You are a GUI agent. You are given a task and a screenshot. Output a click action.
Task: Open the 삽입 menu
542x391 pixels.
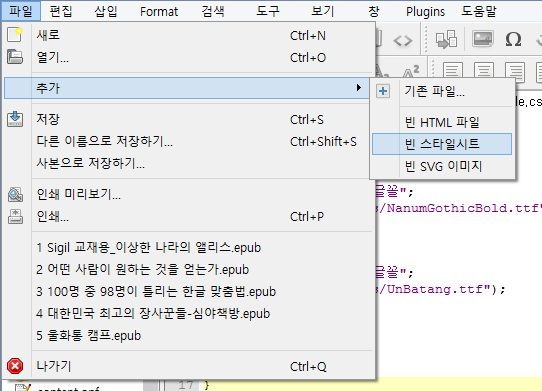click(106, 11)
